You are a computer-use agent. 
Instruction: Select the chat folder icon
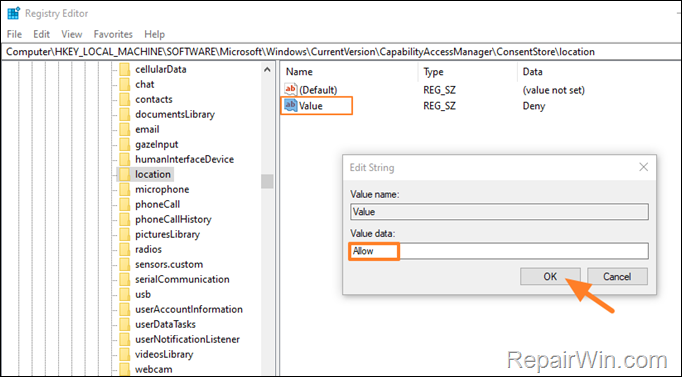pos(125,84)
